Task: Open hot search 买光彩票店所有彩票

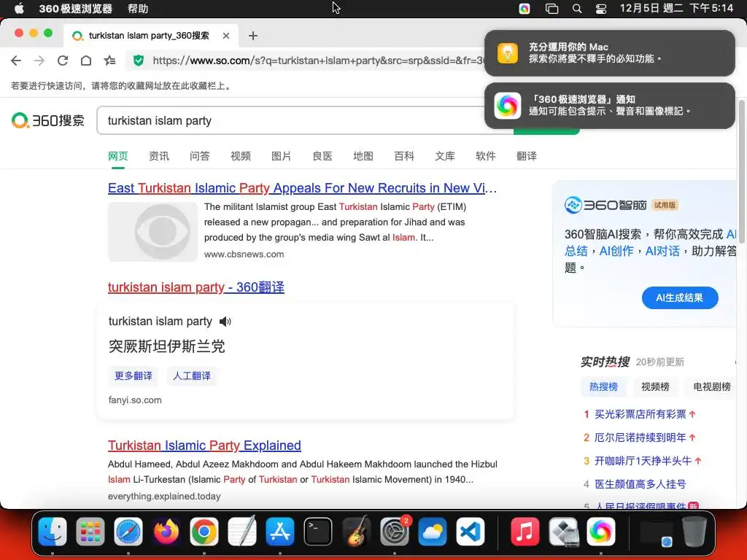Action: (x=640, y=414)
